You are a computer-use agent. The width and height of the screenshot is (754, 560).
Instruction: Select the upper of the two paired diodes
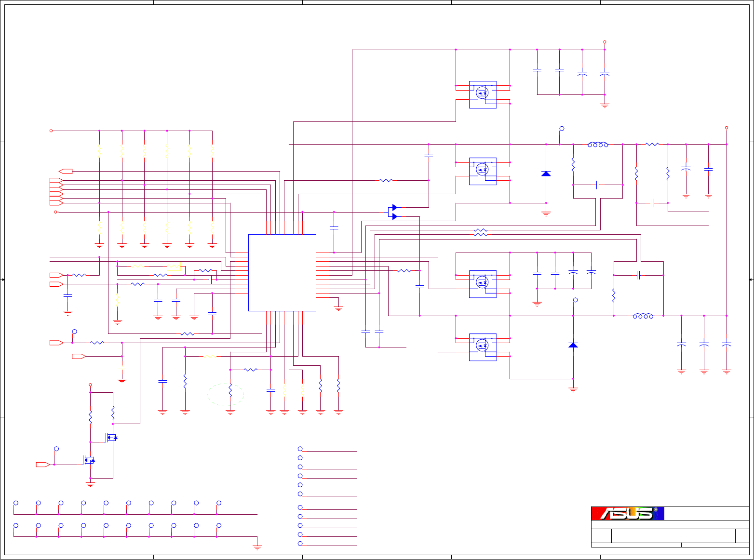tap(394, 207)
